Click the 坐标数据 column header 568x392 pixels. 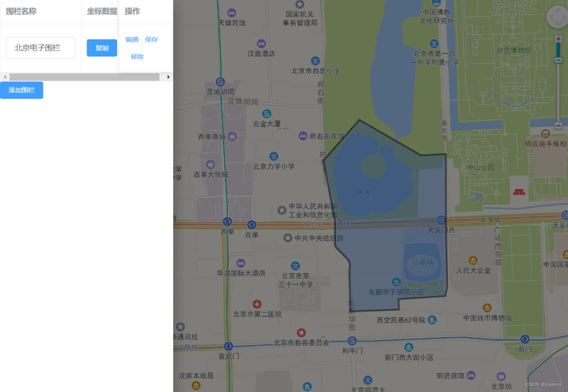pyautogui.click(x=102, y=11)
